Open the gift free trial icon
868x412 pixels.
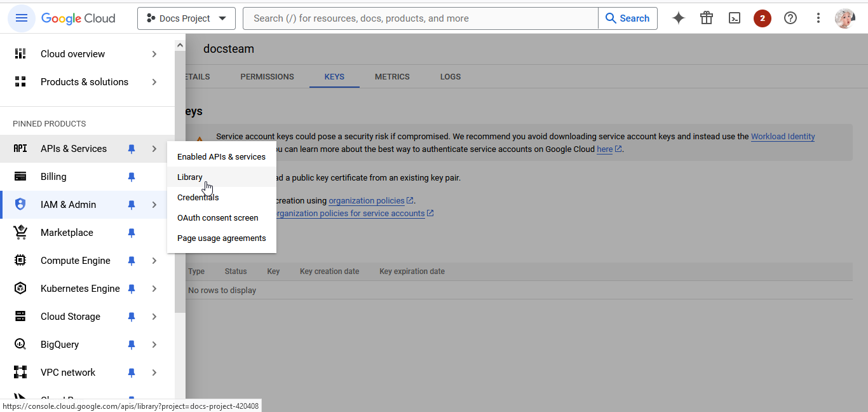coord(707,18)
